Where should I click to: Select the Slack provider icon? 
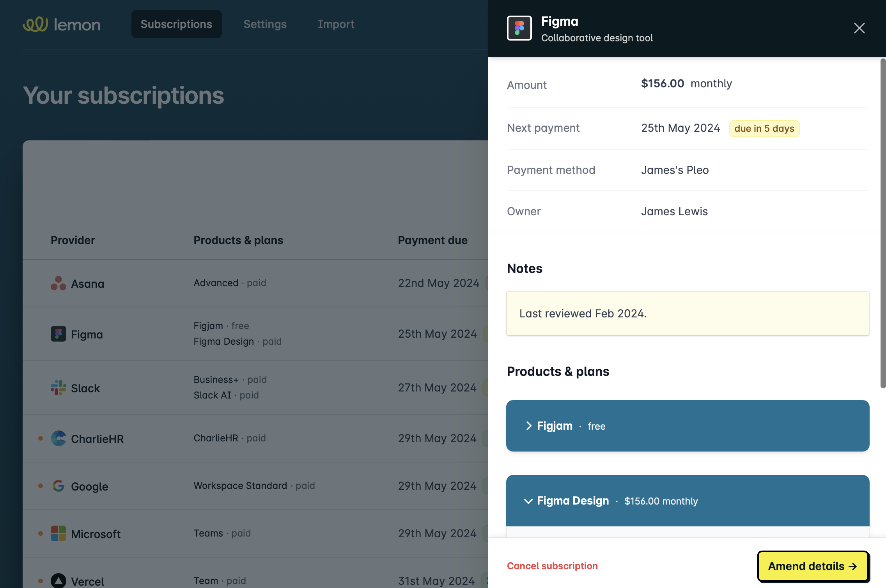click(x=58, y=388)
